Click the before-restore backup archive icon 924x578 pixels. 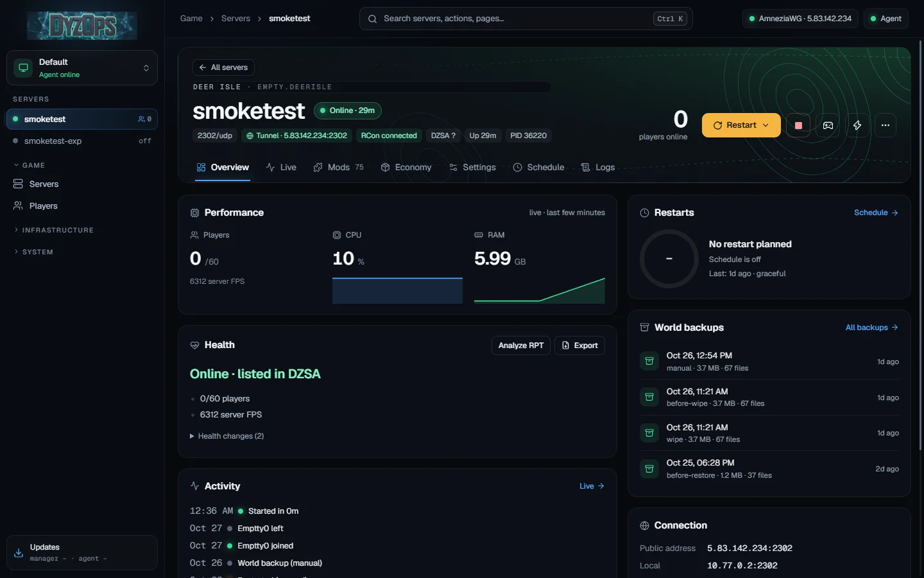(649, 468)
